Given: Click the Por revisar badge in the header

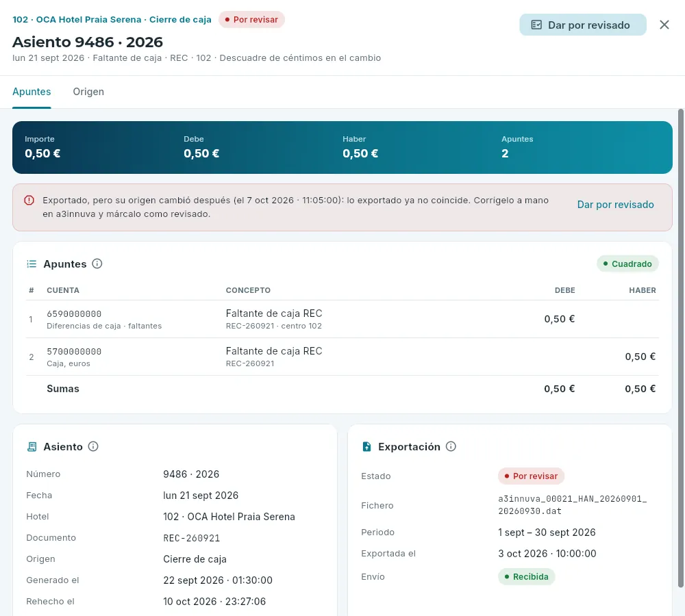Looking at the screenshot, I should (251, 20).
